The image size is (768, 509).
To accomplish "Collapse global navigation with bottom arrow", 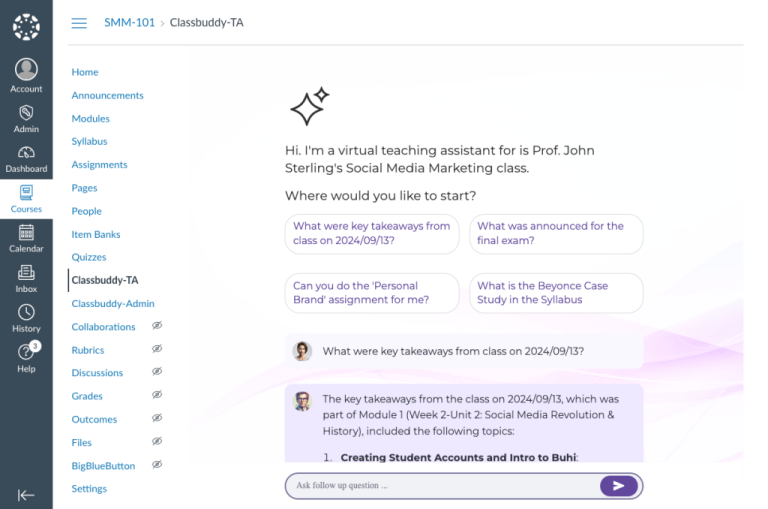I will pos(26,495).
